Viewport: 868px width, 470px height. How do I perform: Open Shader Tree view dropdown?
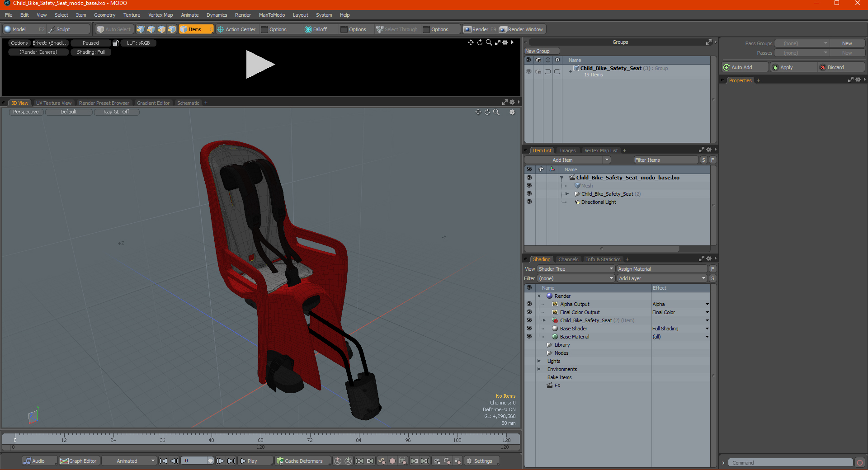click(576, 269)
